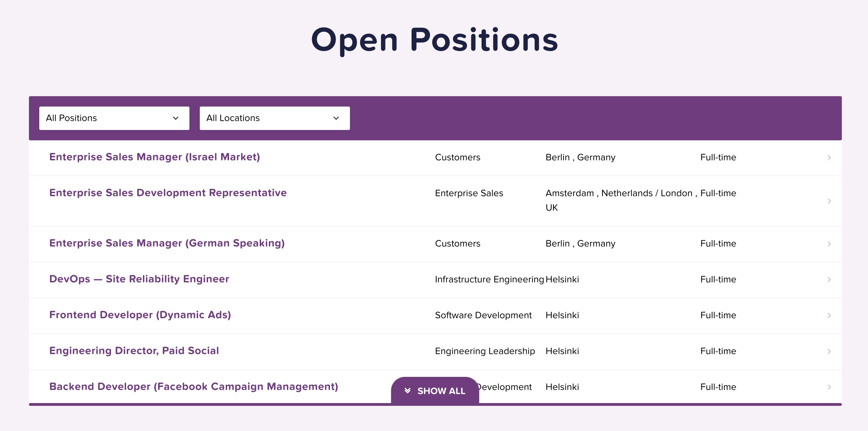This screenshot has width=868, height=431.
Task: Click arrow icon on Israel Market row
Action: point(829,158)
